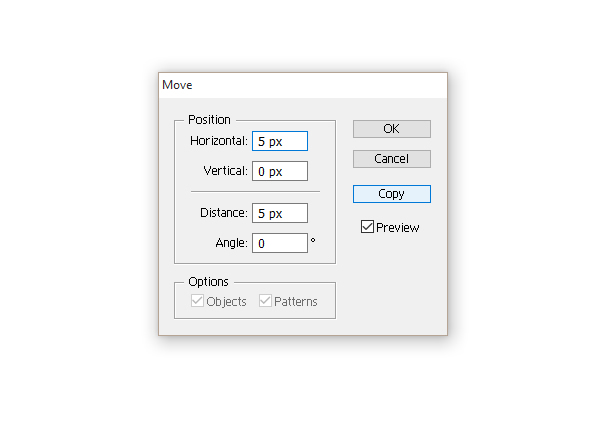Click the degree symbol beside Angle
Screen dimensions: 600x428
tap(313, 240)
